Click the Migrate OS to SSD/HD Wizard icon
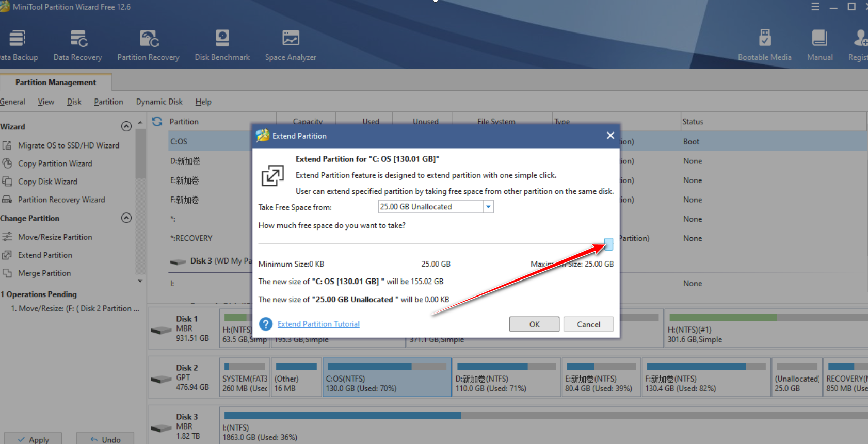The width and height of the screenshot is (868, 444). (x=7, y=145)
